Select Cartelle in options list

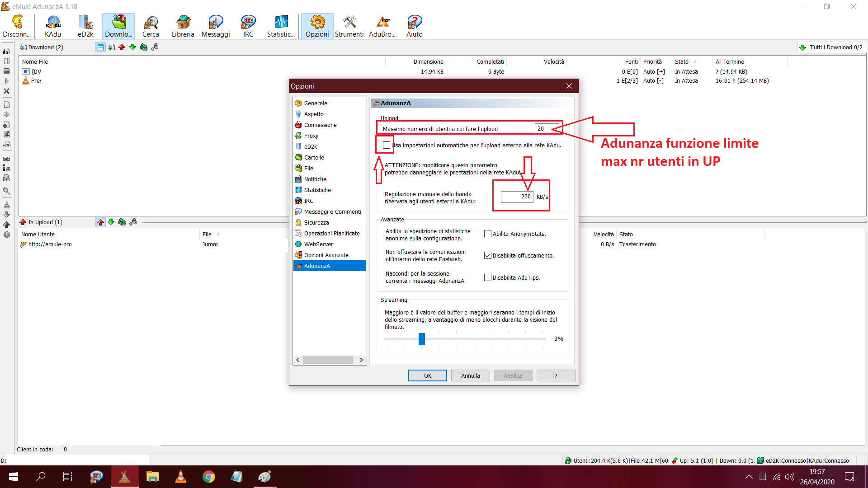click(x=314, y=157)
